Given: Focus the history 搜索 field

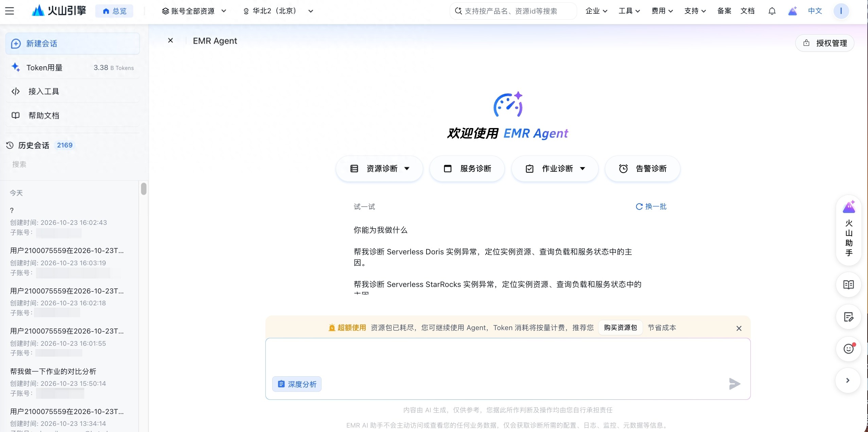Looking at the screenshot, I should 73,164.
